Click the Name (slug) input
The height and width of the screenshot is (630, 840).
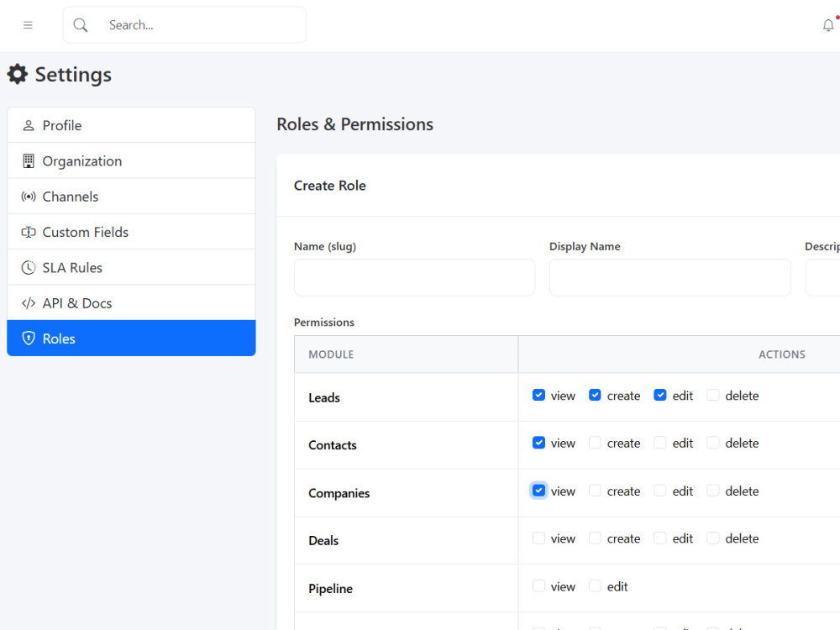pyautogui.click(x=415, y=277)
